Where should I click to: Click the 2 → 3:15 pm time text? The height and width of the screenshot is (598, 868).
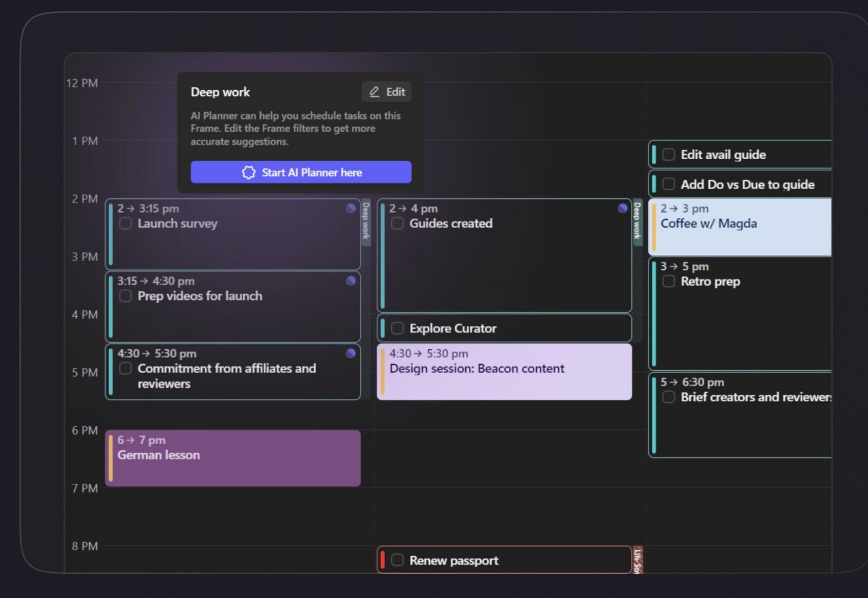click(x=148, y=209)
